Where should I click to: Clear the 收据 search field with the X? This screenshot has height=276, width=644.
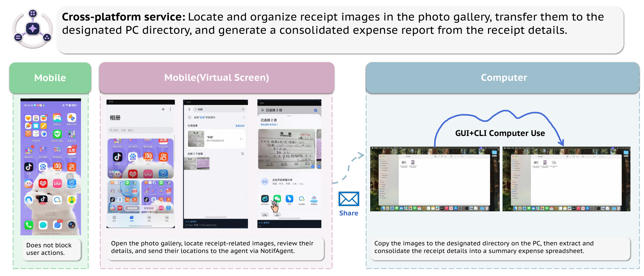tap(243, 109)
